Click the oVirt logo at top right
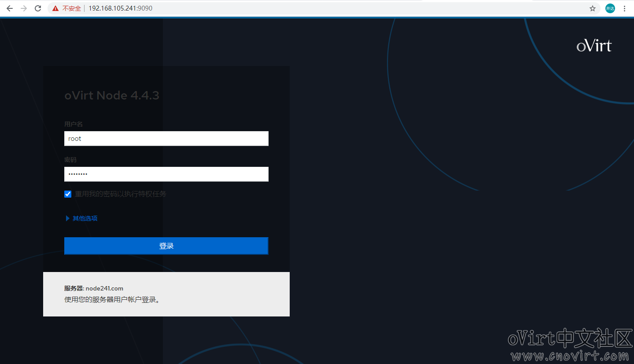This screenshot has width=634, height=364. (x=594, y=46)
